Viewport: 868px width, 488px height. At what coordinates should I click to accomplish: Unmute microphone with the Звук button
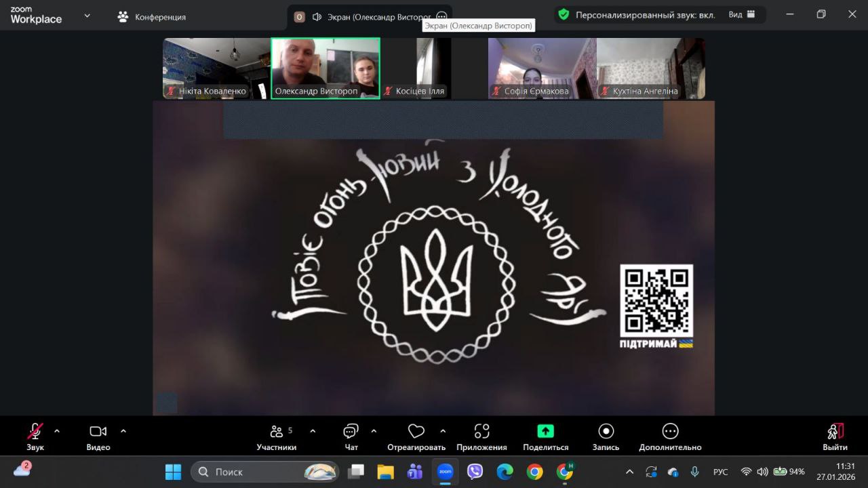click(x=35, y=432)
